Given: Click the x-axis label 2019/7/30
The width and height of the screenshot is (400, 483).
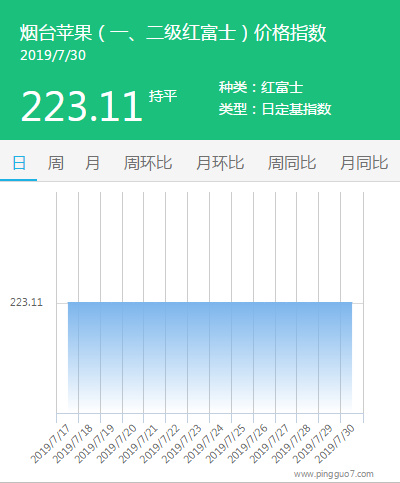Looking at the screenshot, I should click(336, 444).
